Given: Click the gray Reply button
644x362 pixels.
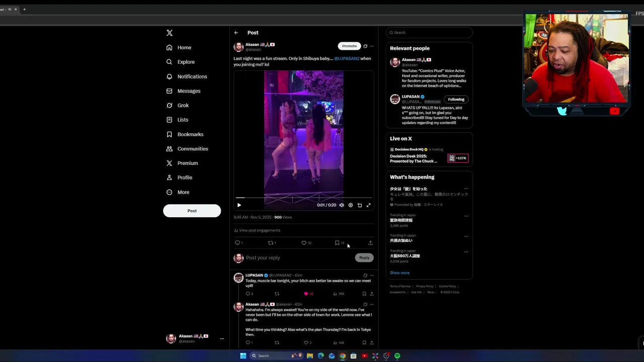Looking at the screenshot, I should pos(364,258).
